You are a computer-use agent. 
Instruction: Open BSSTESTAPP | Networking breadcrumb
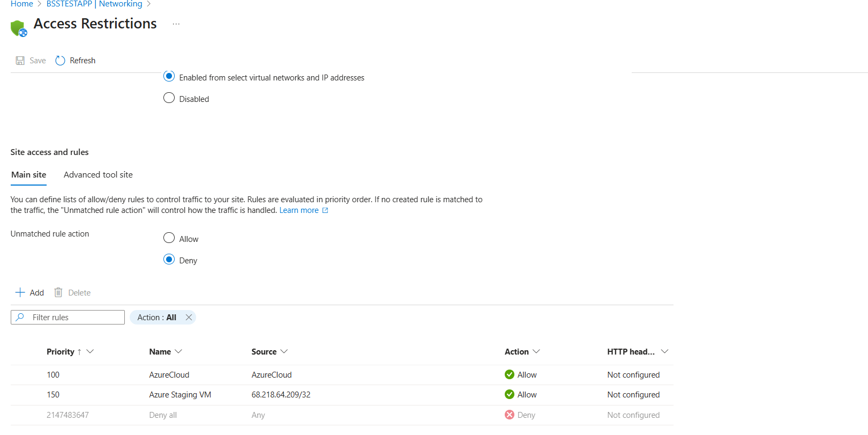tap(94, 4)
